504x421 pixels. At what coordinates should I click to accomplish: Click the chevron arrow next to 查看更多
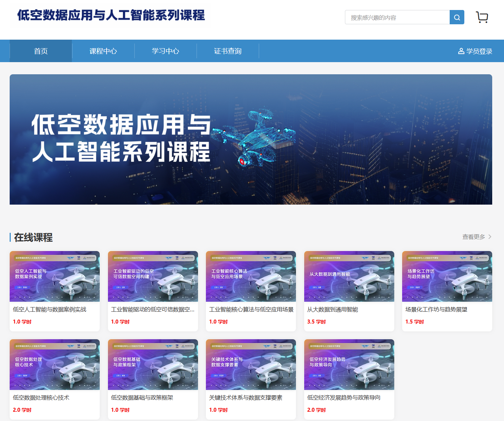click(490, 237)
